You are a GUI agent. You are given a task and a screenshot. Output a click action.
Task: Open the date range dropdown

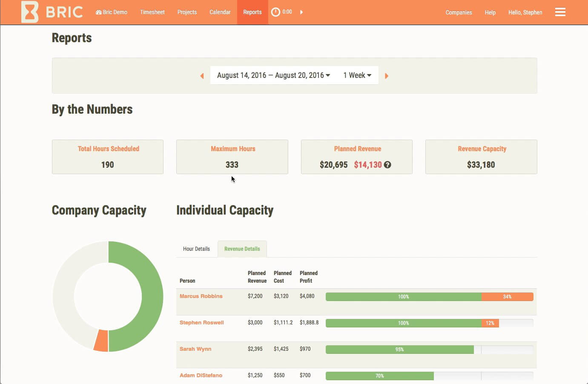[273, 75]
